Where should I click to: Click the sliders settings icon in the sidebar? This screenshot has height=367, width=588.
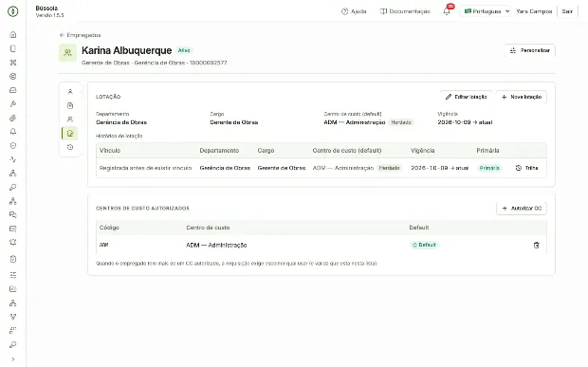pyautogui.click(x=13, y=275)
